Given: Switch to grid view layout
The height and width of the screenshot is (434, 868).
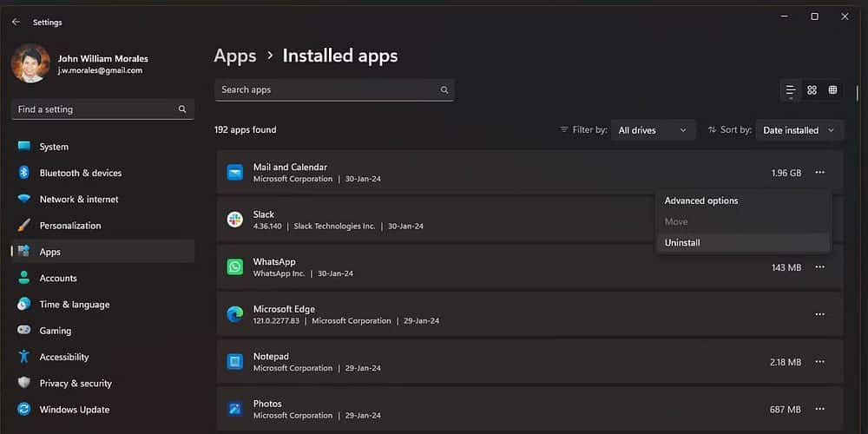Looking at the screenshot, I should tap(812, 90).
